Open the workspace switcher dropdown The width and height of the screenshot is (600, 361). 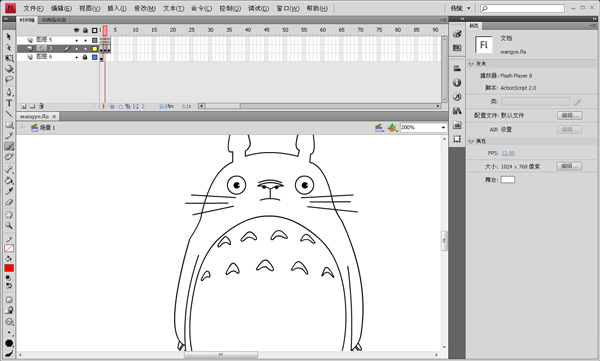pos(461,8)
